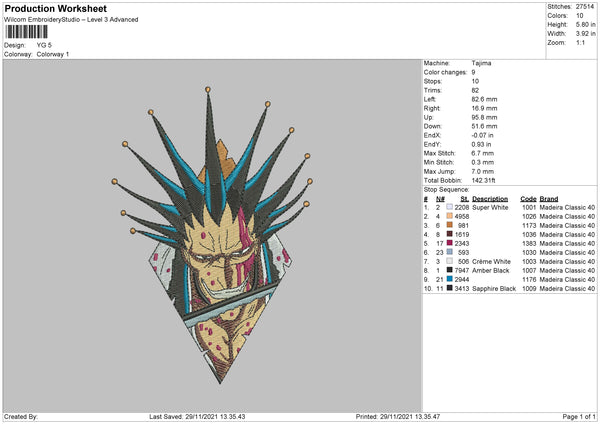Viewport: 600px width, 424px height.
Task: Click the Up value 95.8 mm
Action: [x=484, y=117]
